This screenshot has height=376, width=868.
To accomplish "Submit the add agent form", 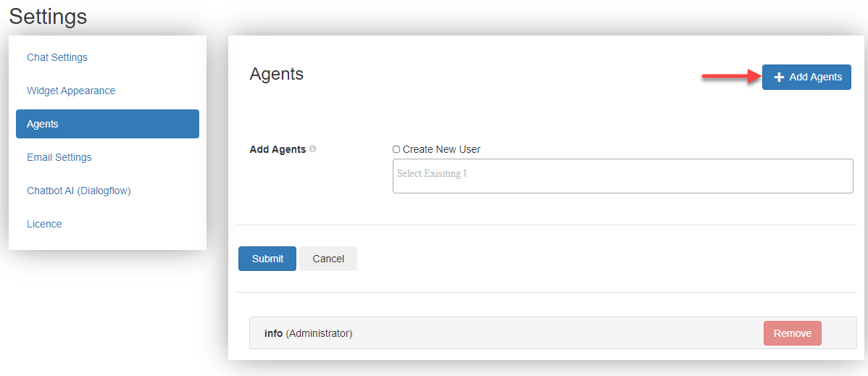I will click(267, 259).
